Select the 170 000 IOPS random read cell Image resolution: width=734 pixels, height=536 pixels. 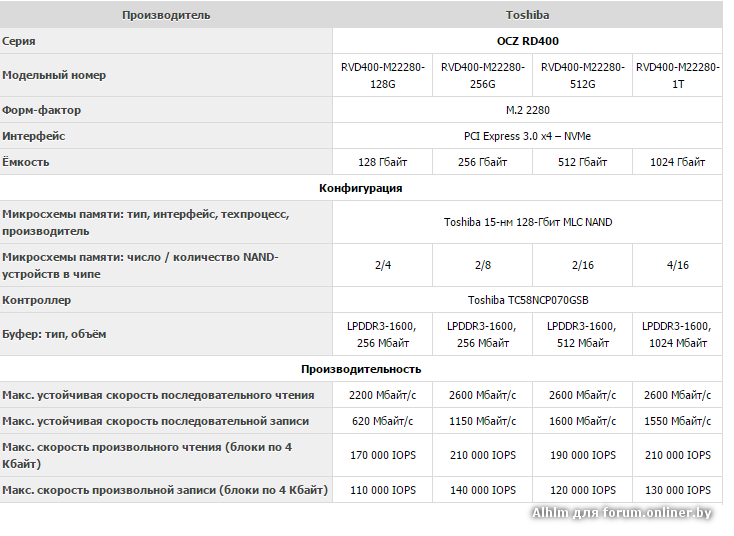(383, 455)
